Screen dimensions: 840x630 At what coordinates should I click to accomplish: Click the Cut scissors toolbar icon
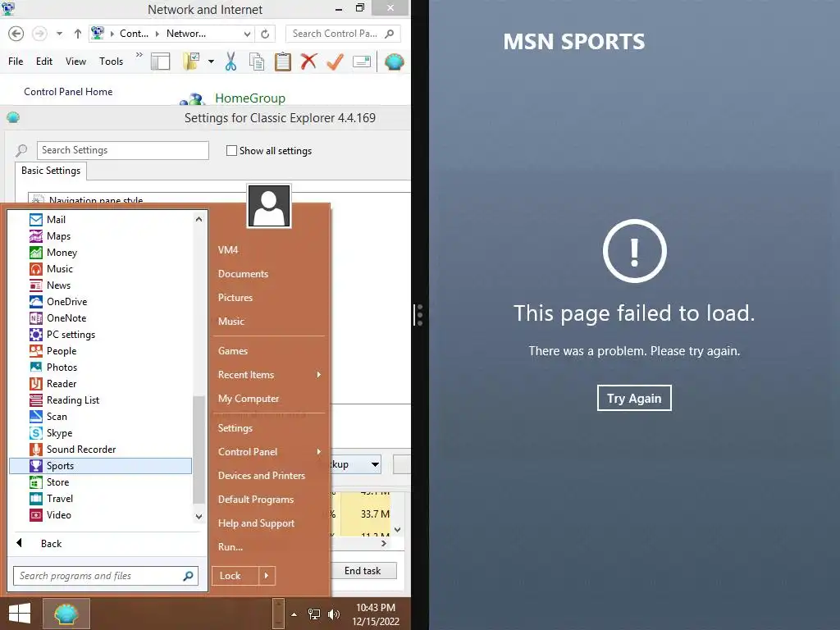point(231,62)
